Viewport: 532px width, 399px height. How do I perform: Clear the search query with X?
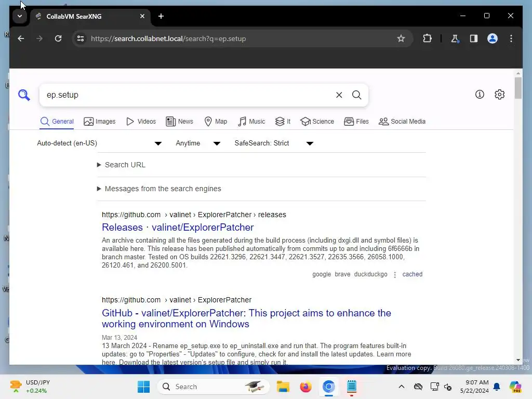(339, 95)
